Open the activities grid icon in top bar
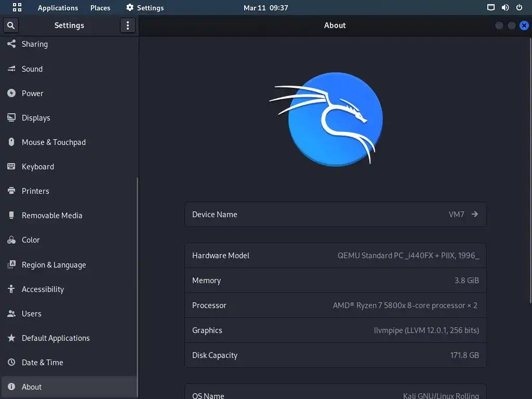Image resolution: width=532 pixels, height=399 pixels. click(x=17, y=7)
